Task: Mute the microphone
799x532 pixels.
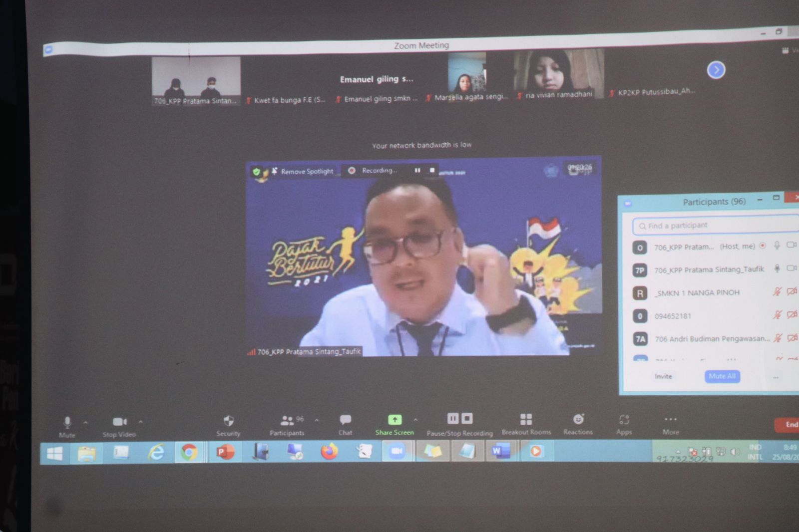Action: (67, 422)
